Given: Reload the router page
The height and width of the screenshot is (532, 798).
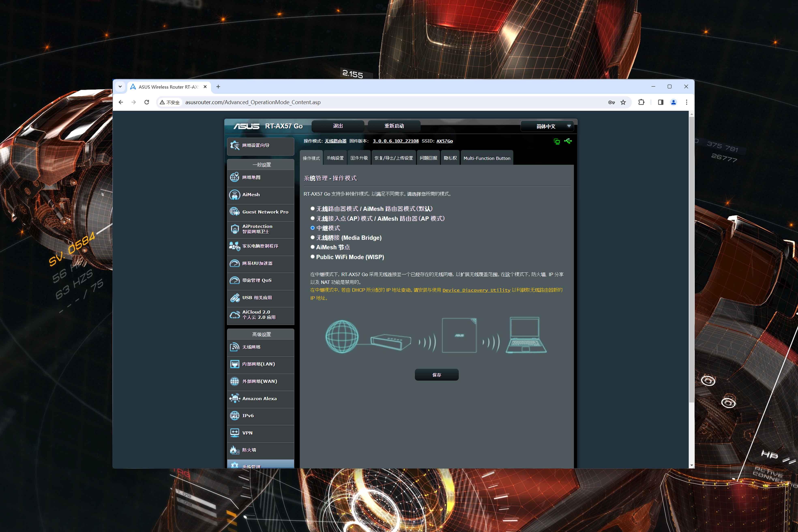Looking at the screenshot, I should pyautogui.click(x=147, y=102).
